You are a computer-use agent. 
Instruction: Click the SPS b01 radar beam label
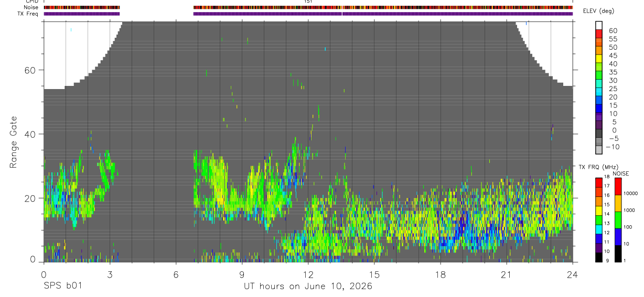[x=62, y=286]
